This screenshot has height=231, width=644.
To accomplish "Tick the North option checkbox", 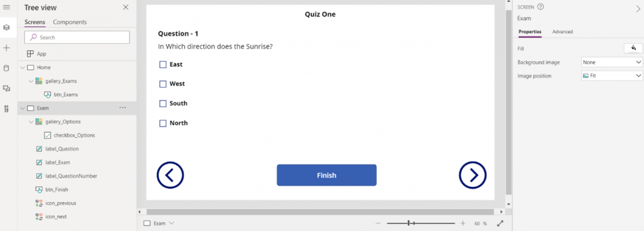I will pyautogui.click(x=163, y=123).
